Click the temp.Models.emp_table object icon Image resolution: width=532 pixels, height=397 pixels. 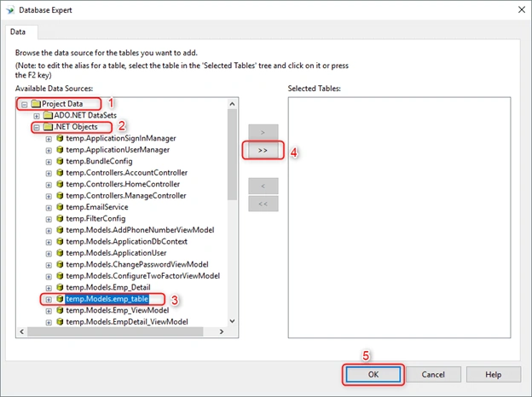click(60, 299)
